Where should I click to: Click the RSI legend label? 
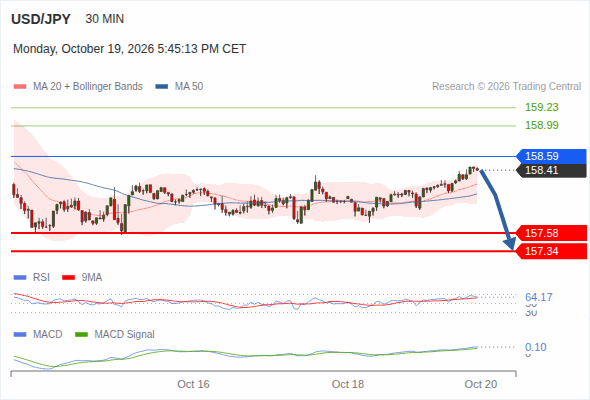coord(41,278)
